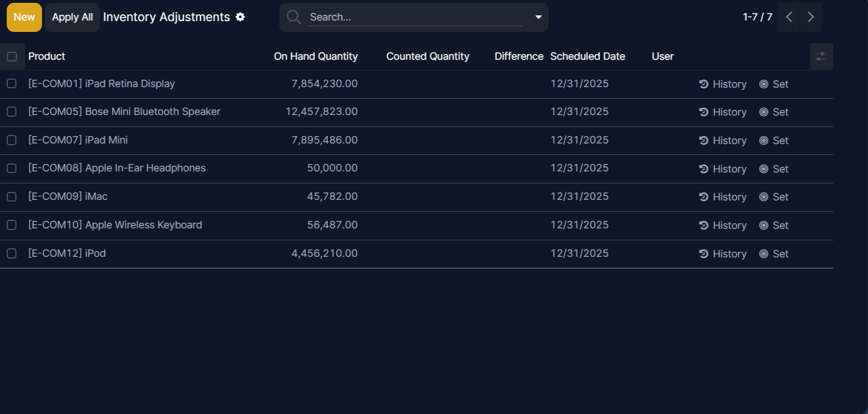Image resolution: width=868 pixels, height=414 pixels.
Task: Click on-hand value 7,854,230.00
Action: [324, 84]
